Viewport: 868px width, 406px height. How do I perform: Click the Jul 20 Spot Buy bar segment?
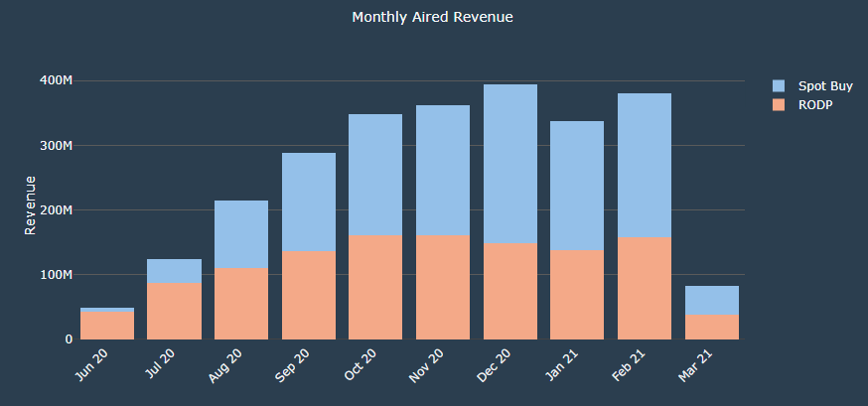[x=175, y=271]
